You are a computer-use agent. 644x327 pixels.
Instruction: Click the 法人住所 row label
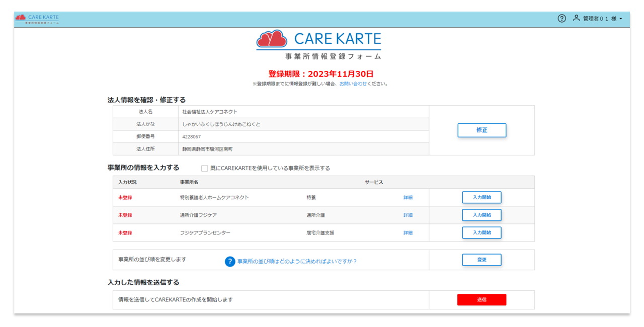point(145,149)
